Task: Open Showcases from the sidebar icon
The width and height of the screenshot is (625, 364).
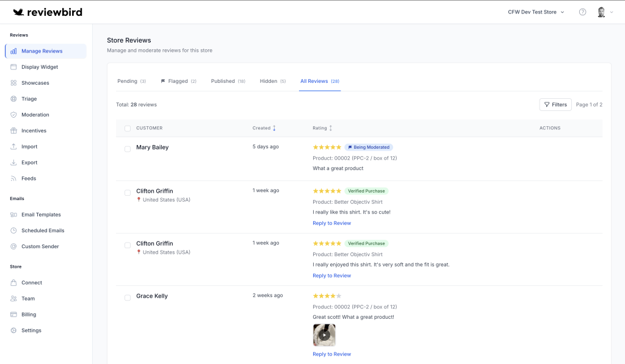Action: click(x=14, y=83)
